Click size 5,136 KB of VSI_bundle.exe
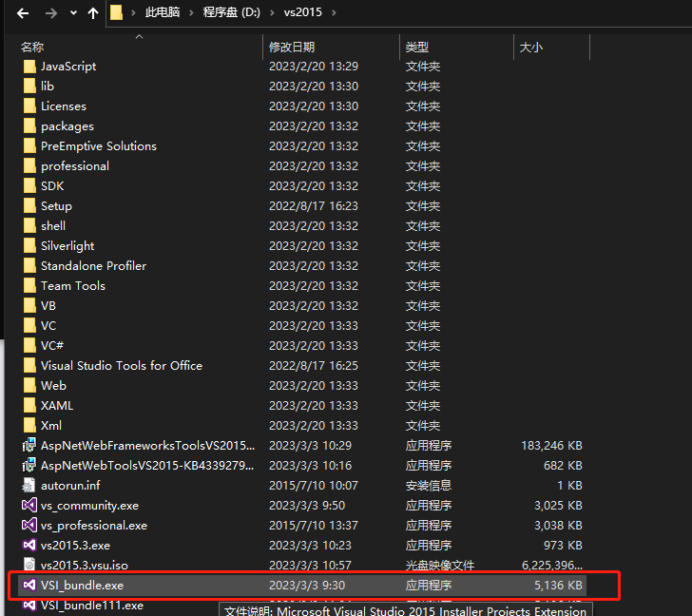The width and height of the screenshot is (692, 616). (558, 586)
